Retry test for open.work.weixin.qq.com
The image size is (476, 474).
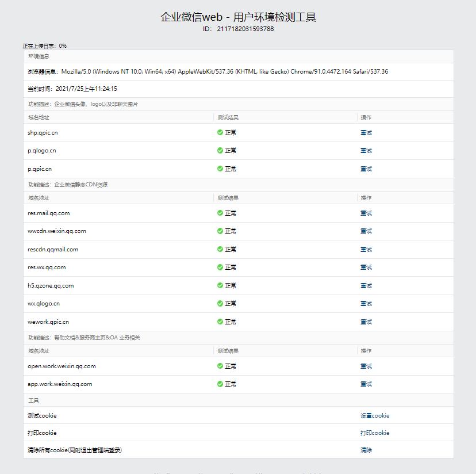coord(366,366)
